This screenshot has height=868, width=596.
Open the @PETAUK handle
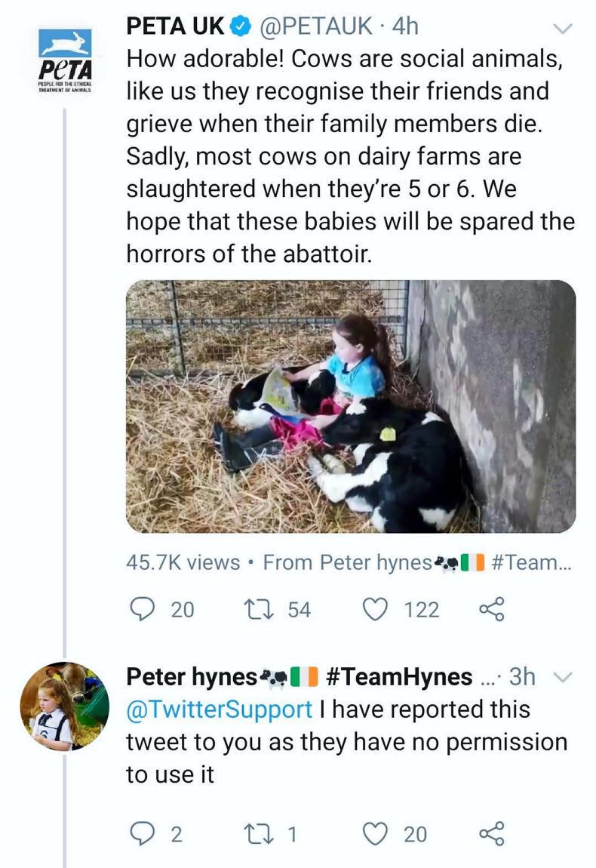coord(316,26)
